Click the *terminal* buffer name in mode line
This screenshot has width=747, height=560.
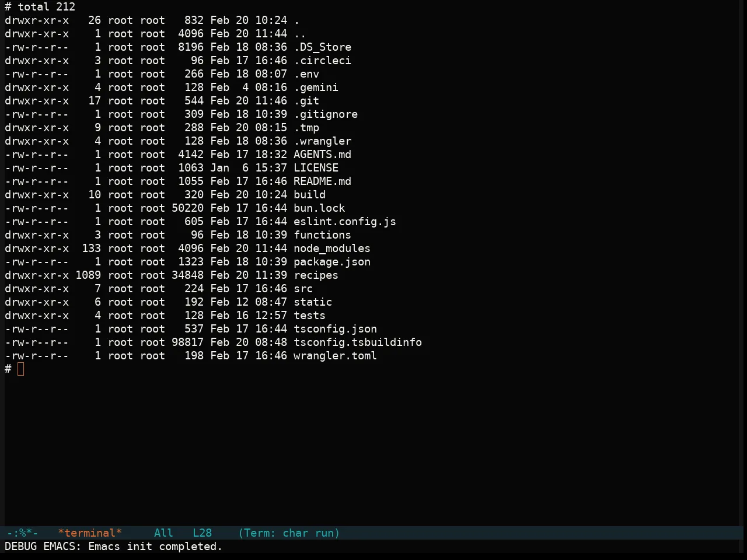[x=90, y=533]
